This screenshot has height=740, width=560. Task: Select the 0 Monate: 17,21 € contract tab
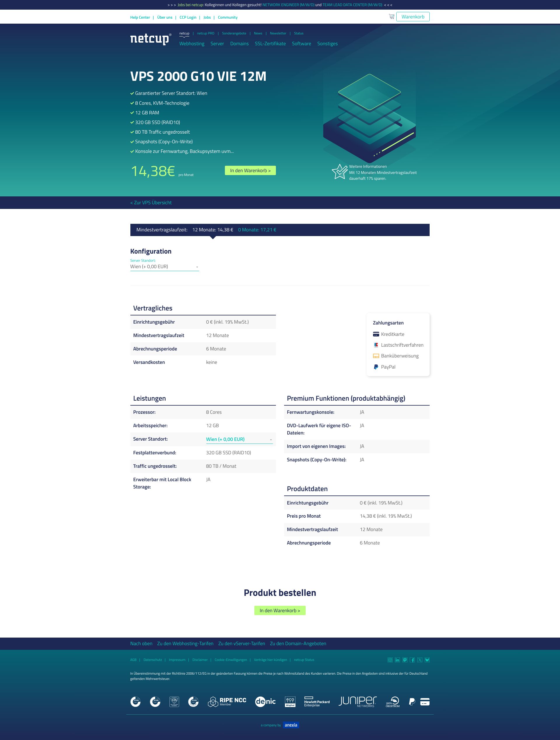257,230
